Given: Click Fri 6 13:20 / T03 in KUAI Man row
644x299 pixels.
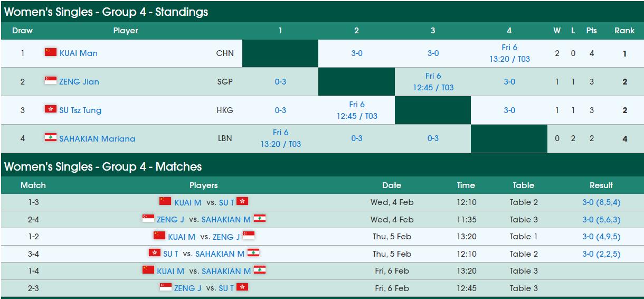Looking at the screenshot, I should click(x=509, y=53).
